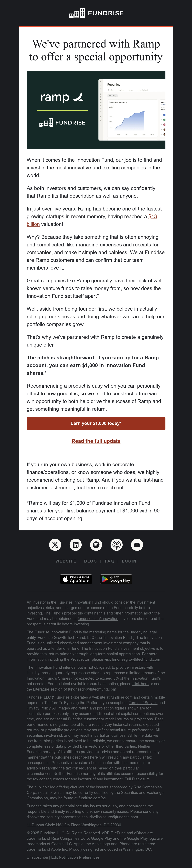Open the X (Twitter) social icon

pyautogui.click(x=55, y=545)
